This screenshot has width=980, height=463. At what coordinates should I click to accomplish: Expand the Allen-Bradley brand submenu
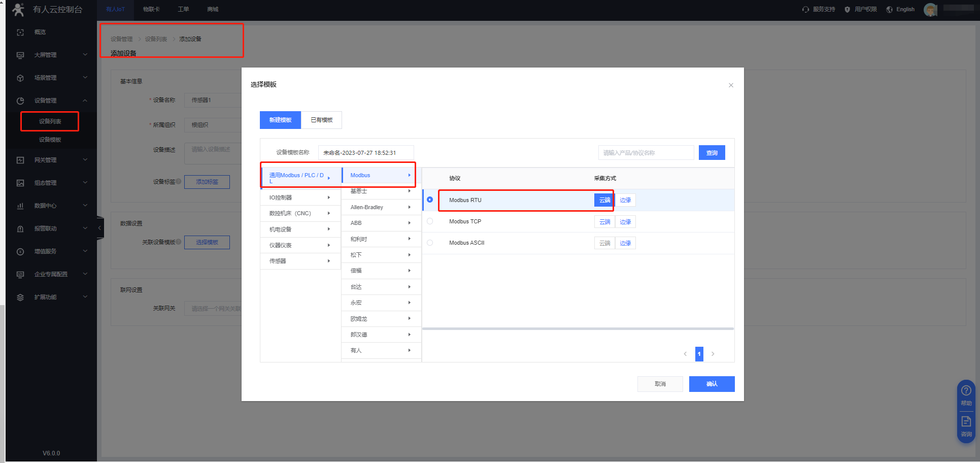coord(381,207)
